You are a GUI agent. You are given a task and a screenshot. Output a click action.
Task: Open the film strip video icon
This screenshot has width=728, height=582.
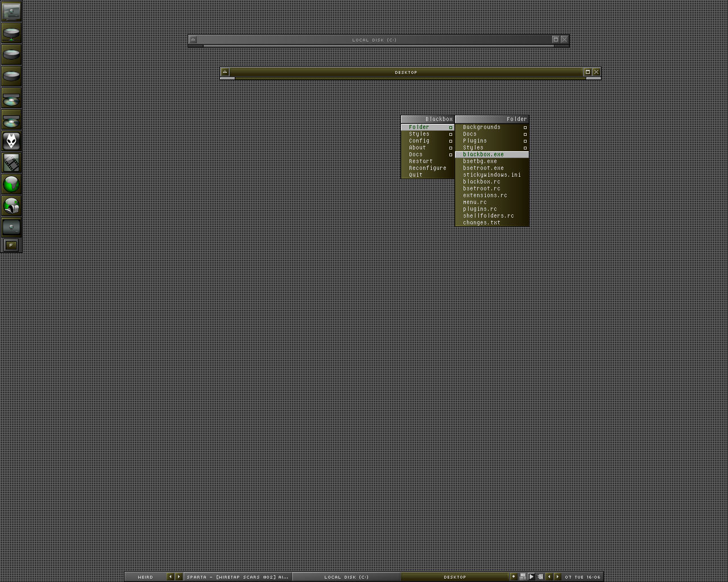[11, 163]
